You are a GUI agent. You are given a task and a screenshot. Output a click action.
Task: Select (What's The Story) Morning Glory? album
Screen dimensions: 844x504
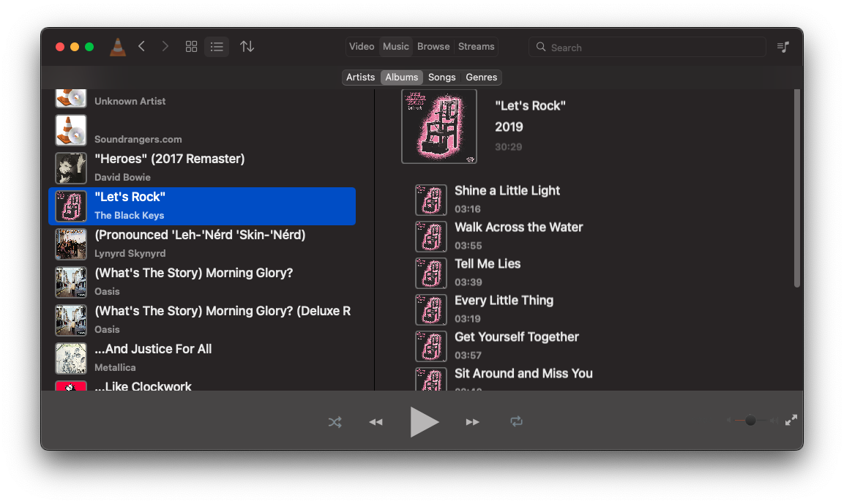[x=202, y=282]
